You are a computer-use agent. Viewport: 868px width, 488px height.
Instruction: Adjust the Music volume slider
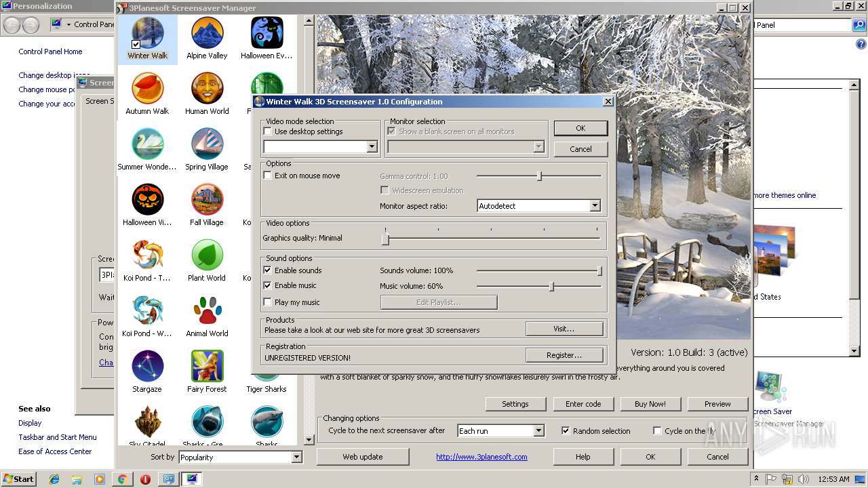pos(551,287)
